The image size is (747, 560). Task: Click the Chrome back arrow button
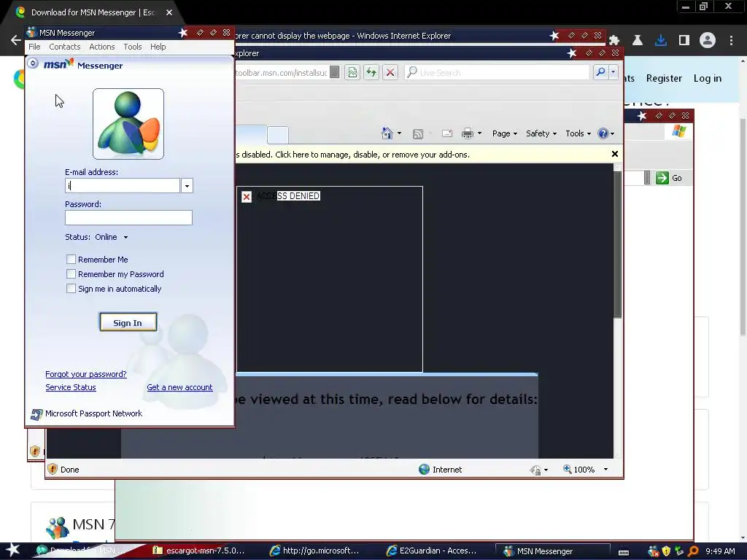click(x=16, y=41)
